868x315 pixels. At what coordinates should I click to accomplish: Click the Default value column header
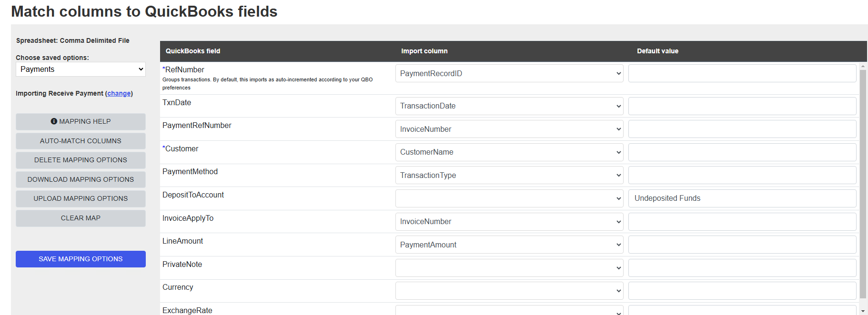657,51
